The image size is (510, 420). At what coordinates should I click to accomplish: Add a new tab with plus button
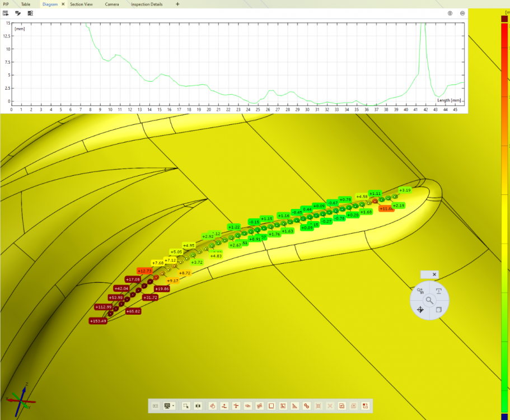pos(177,4)
